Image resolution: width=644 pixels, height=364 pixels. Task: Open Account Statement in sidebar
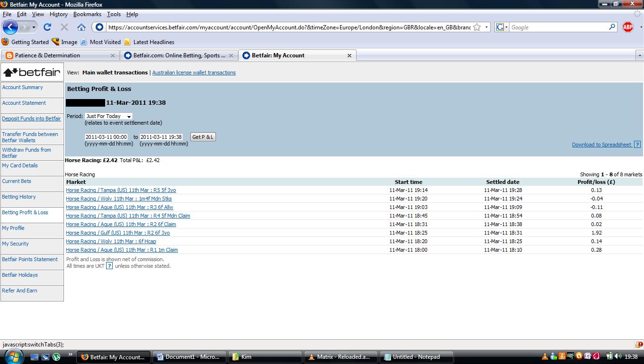click(x=24, y=103)
